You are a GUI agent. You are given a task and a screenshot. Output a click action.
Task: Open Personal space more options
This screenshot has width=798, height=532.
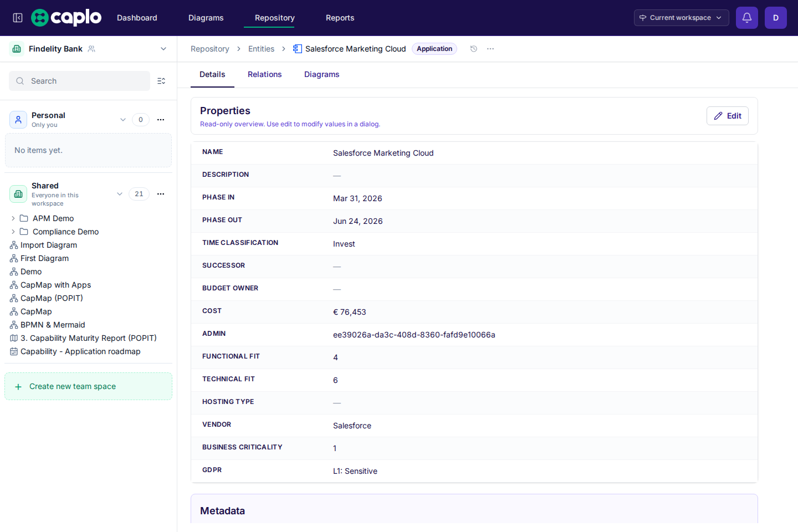[x=161, y=120]
